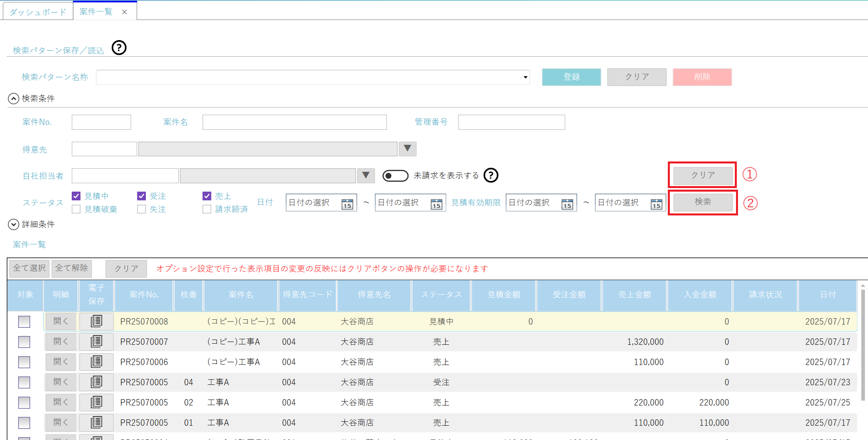
Task: Click the 全て選択 button
Action: (x=29, y=268)
